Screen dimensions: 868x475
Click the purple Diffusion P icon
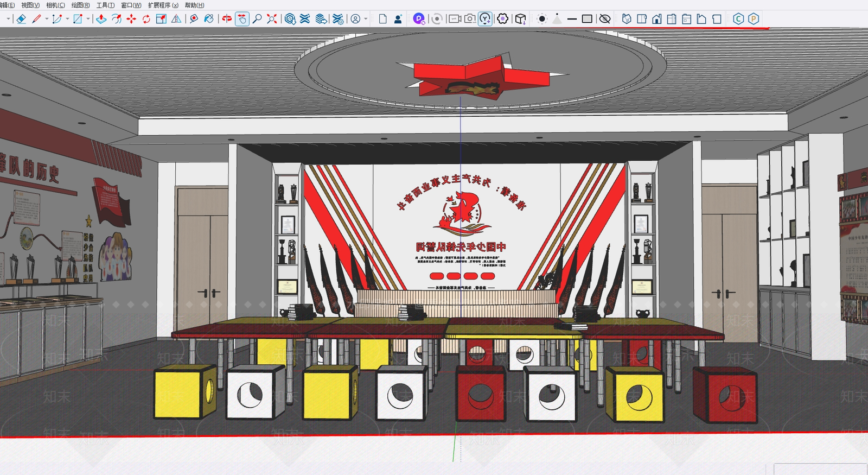[418, 19]
